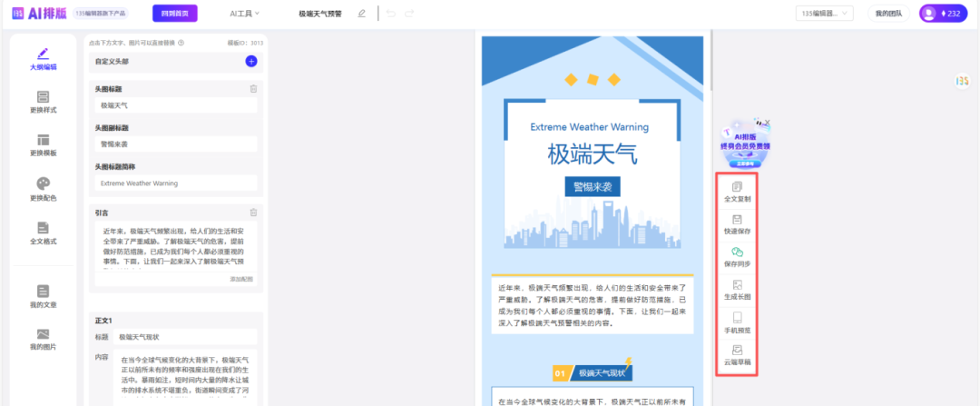Click the 01 极端天气现状 section heading
The height and width of the screenshot is (406, 980).
(593, 372)
